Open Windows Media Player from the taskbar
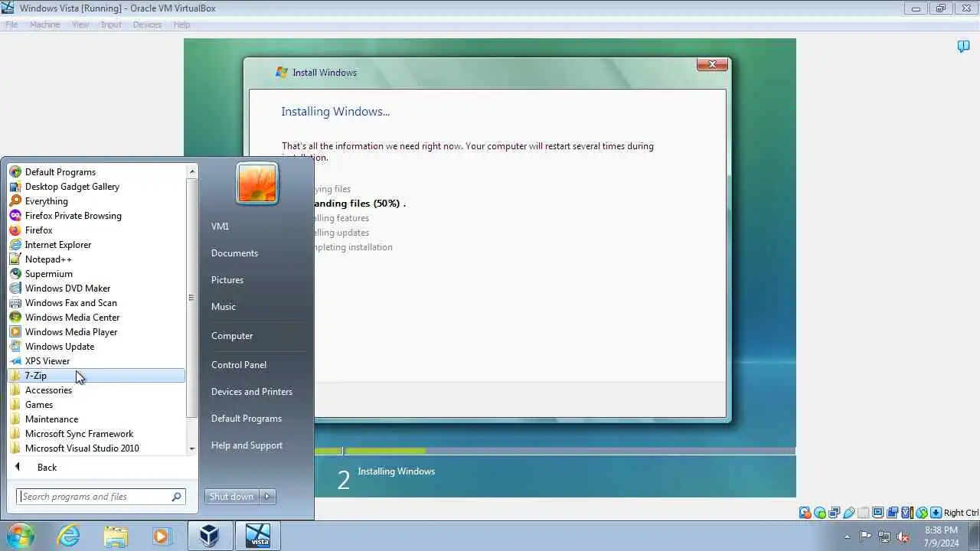Viewport: 980px width, 551px height. [x=162, y=536]
